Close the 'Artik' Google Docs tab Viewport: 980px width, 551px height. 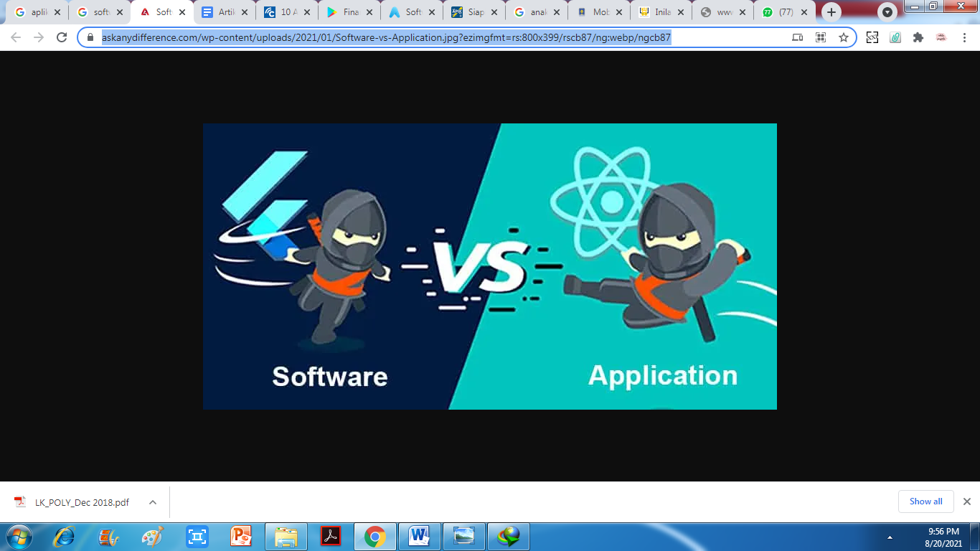click(245, 12)
